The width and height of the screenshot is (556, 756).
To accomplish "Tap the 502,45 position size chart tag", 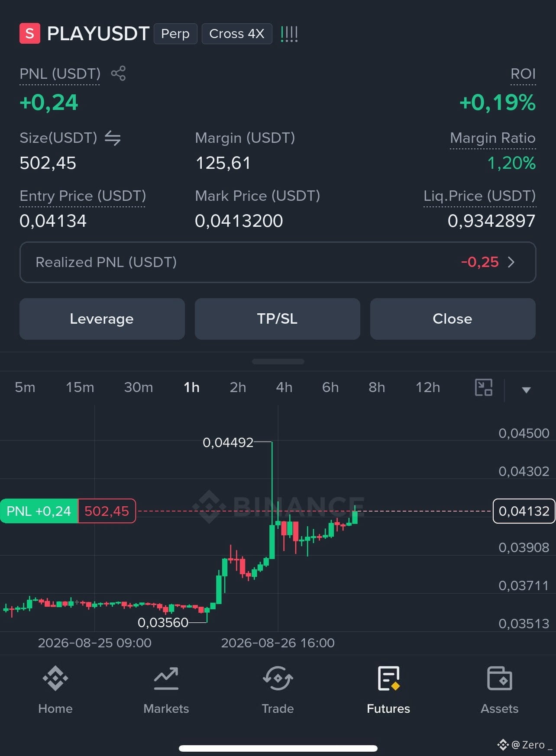I will click(x=107, y=511).
